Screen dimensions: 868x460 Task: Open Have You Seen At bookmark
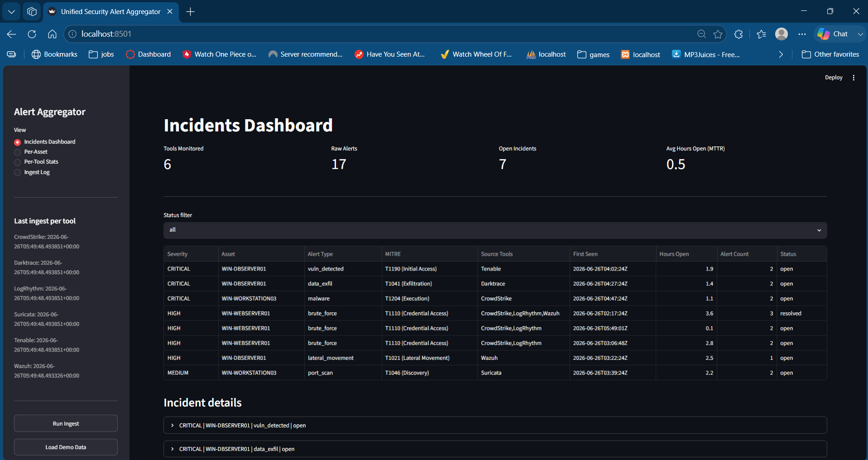click(390, 54)
